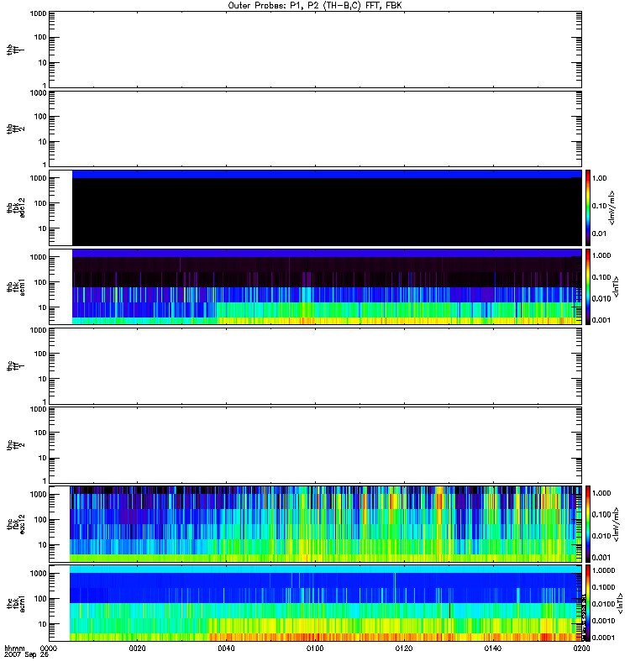630x672 pixels.
Task: Click the '0000' time axis label
Action: 49,648
